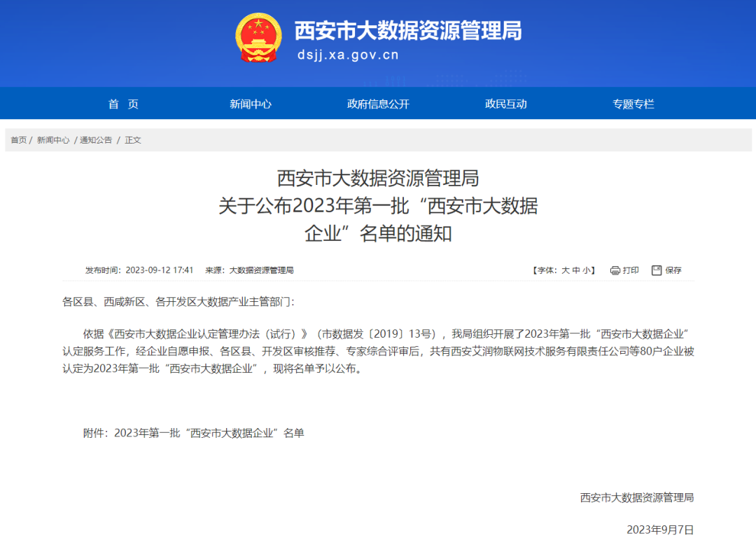Viewport: 756px width, 545px height.
Task: Open the attachment 2023年第一批“西安市大数据企业”名单
Action: (209, 433)
